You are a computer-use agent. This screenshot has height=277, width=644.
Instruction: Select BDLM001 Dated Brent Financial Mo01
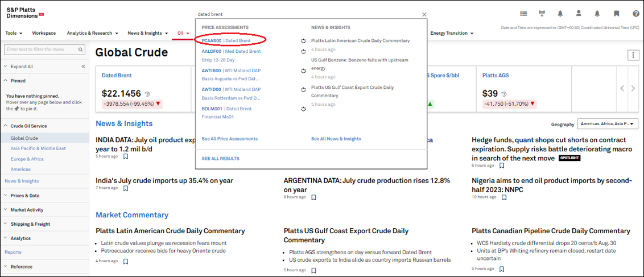pos(227,113)
